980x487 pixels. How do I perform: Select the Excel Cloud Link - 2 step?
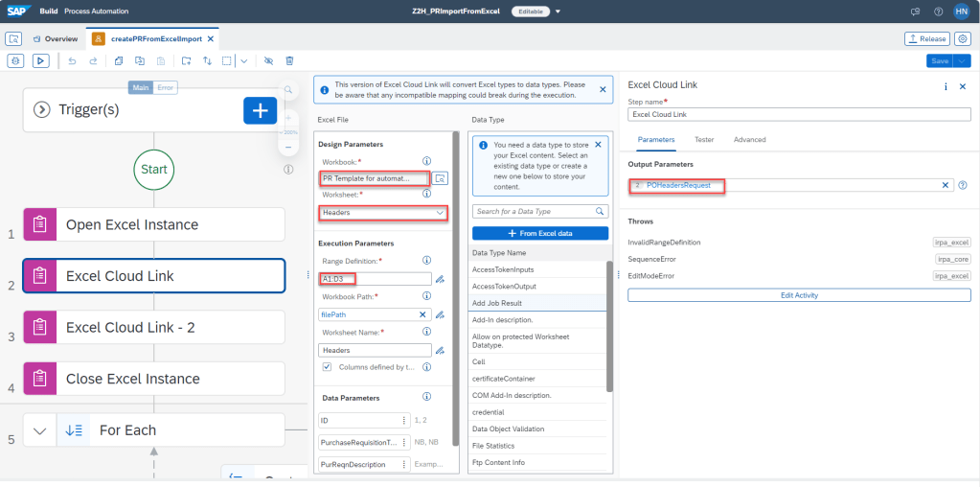153,327
